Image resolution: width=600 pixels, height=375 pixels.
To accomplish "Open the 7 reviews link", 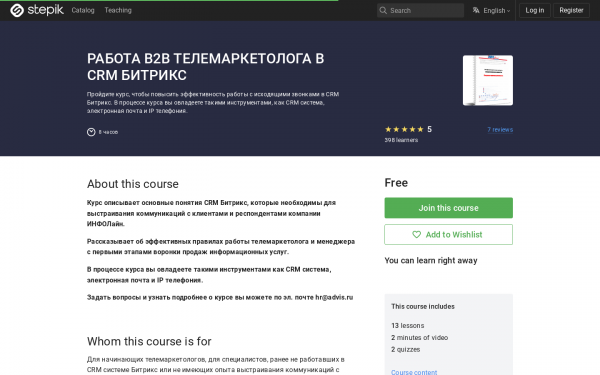I will (x=500, y=130).
